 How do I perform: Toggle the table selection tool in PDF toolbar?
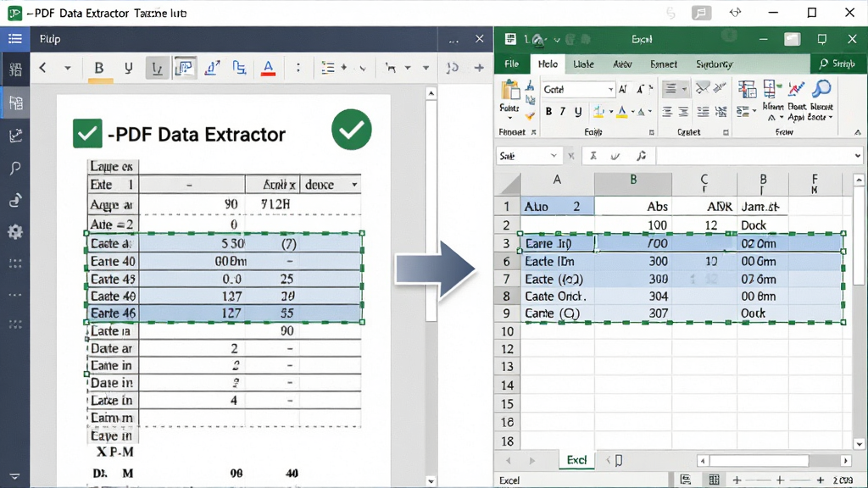(184, 68)
